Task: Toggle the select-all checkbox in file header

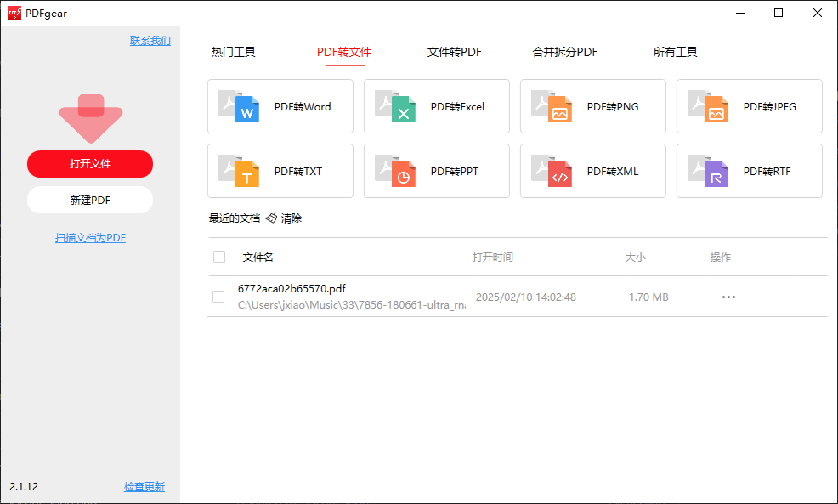Action: (x=219, y=257)
